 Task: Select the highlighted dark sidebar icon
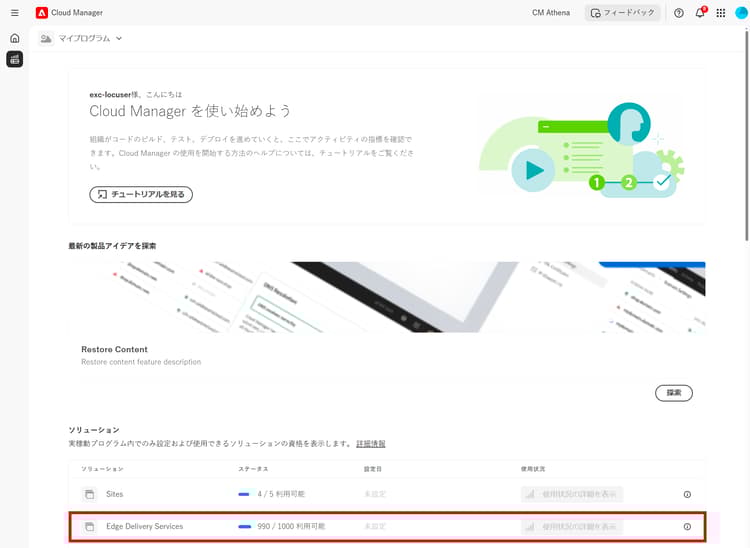(15, 59)
